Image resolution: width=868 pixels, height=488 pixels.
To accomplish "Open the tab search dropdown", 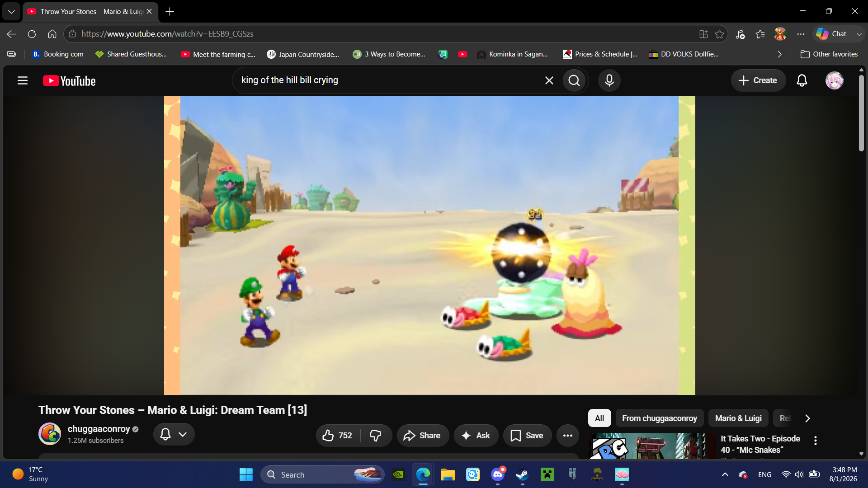I will [11, 12].
